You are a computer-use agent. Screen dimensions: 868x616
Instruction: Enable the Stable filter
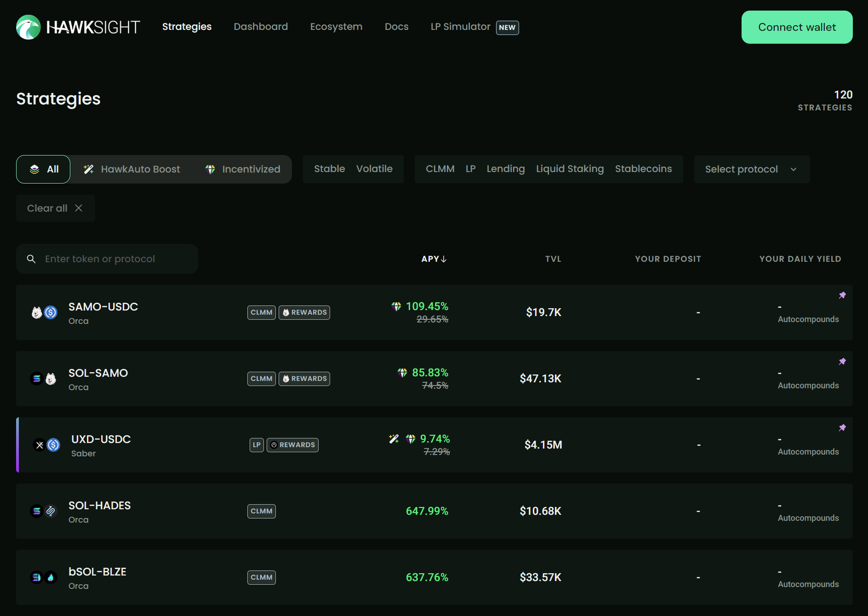pyautogui.click(x=329, y=169)
